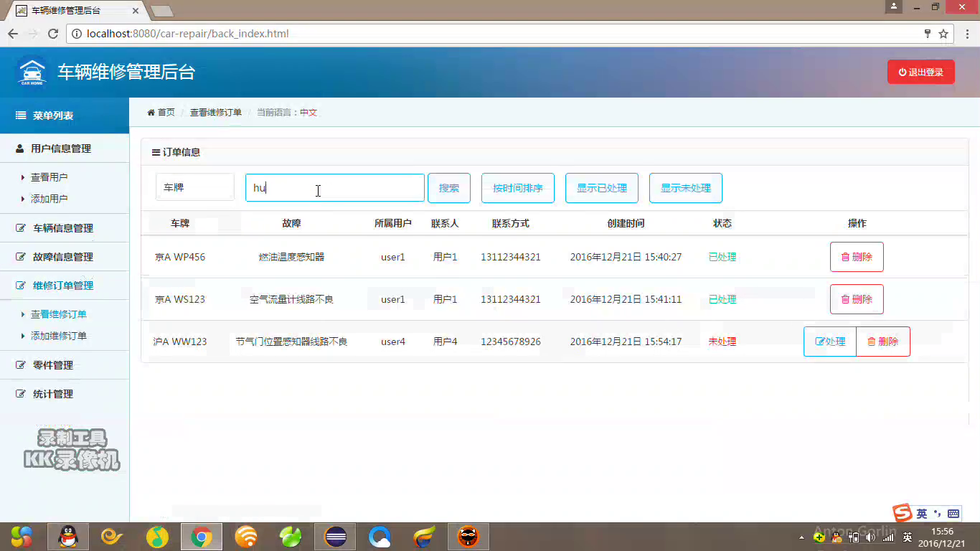
Task: Select plate cell 京A WP456
Action: coord(180,257)
